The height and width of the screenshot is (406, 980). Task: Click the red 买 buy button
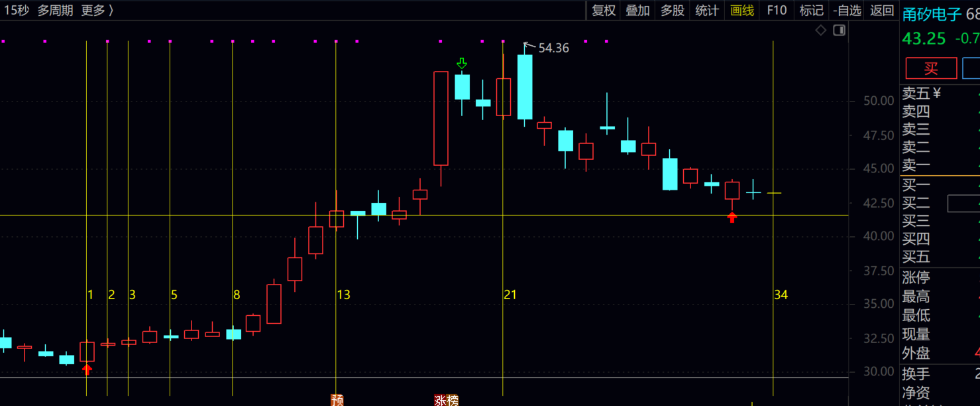click(x=931, y=68)
